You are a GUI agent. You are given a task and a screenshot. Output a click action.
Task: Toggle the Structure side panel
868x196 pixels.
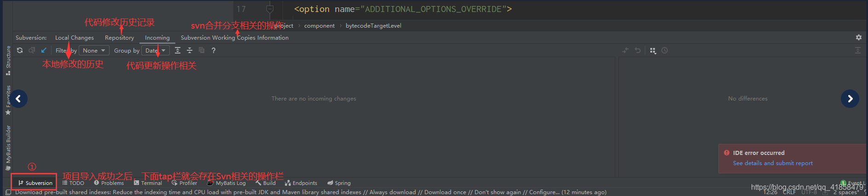[8, 60]
